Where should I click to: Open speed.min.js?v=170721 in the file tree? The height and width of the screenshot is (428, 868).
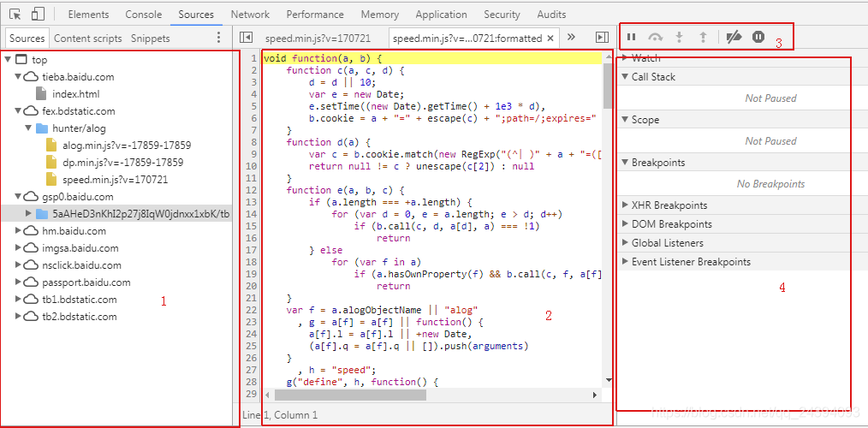(116, 180)
